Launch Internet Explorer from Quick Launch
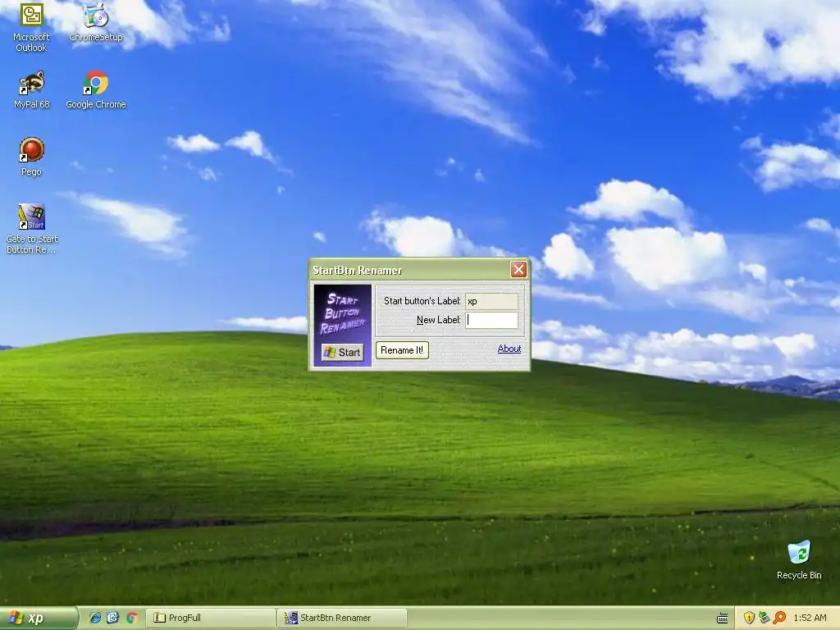 pos(95,618)
